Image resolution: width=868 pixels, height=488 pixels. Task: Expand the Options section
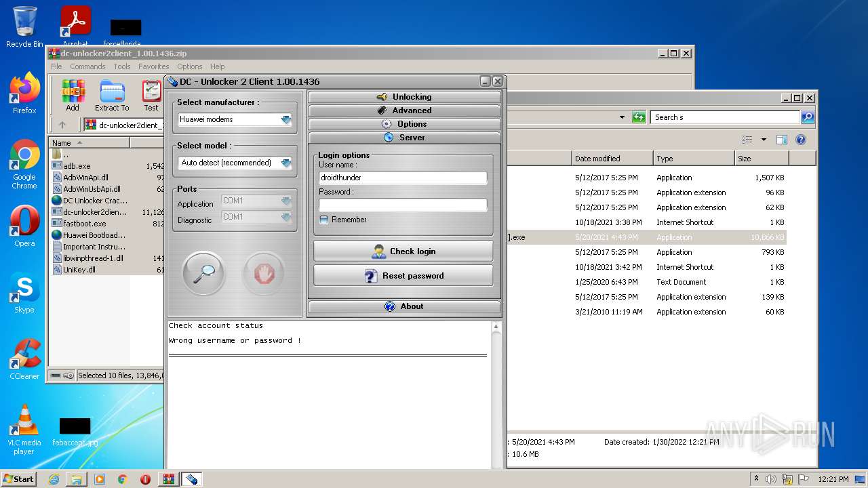[404, 124]
